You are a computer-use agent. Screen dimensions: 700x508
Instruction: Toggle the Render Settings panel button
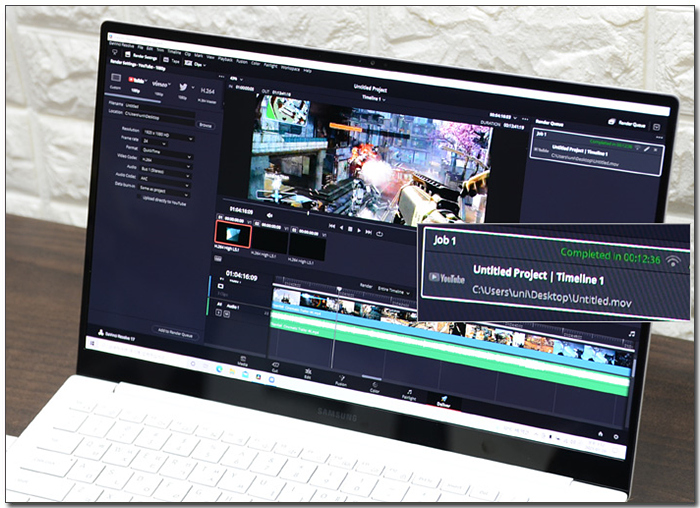(141, 56)
